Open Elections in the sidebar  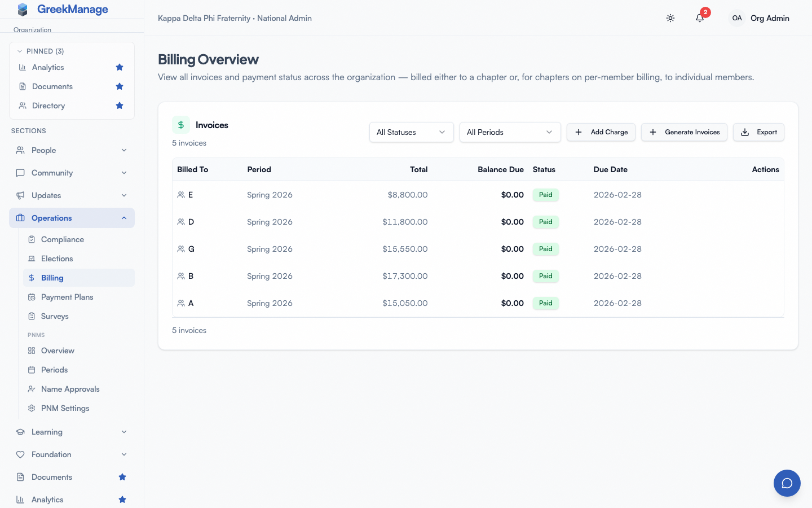79,259
